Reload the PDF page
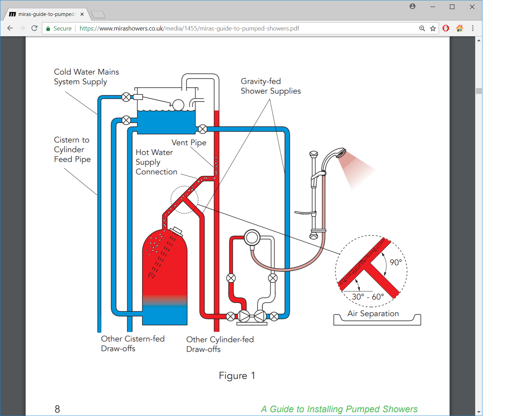The width and height of the screenshot is (532, 416). click(34, 28)
